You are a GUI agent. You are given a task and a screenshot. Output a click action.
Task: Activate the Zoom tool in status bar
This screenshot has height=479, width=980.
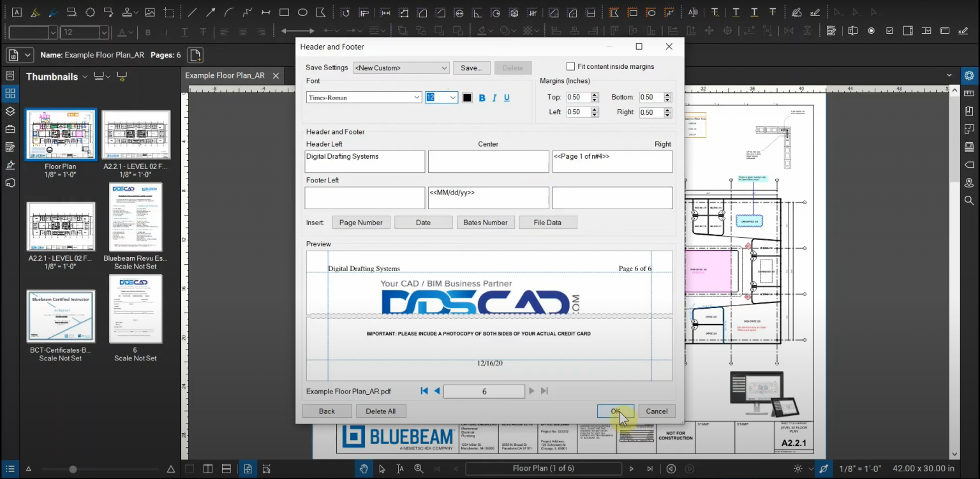pos(419,468)
